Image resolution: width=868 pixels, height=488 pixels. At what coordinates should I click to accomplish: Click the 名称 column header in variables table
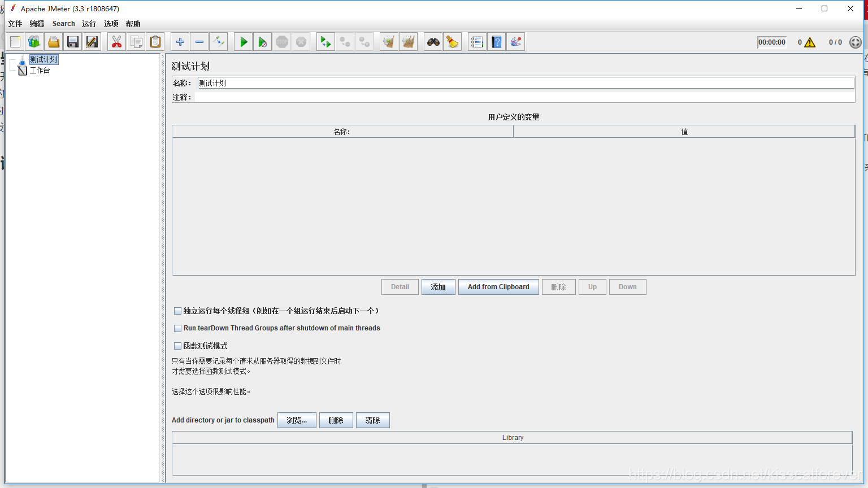pos(342,132)
